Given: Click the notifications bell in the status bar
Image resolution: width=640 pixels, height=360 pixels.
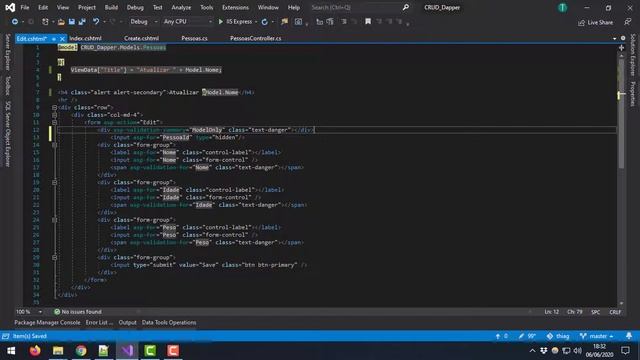Looking at the screenshot, I should pyautogui.click(x=629, y=336).
